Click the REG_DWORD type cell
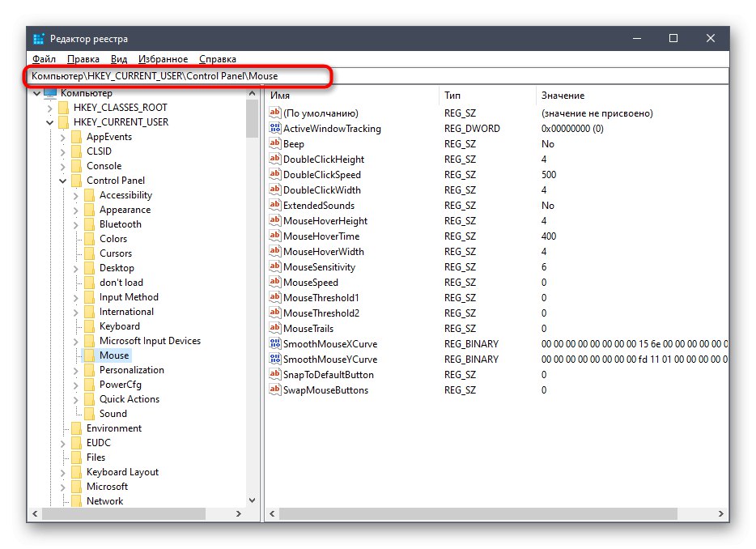This screenshot has height=549, width=756. [472, 128]
